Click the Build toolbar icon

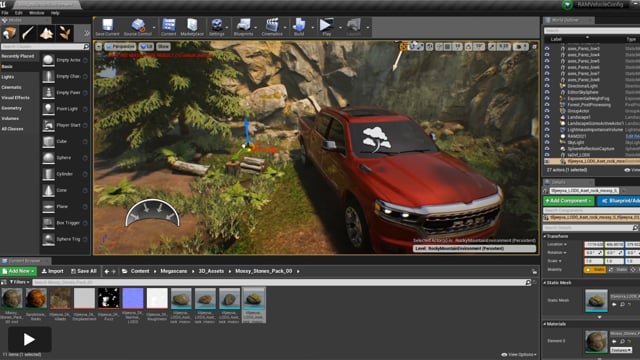tap(299, 25)
